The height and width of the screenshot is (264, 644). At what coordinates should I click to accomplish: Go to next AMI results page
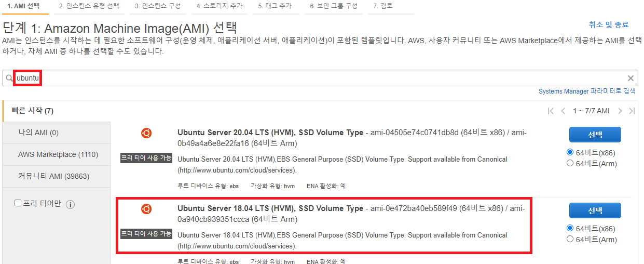[x=620, y=111]
